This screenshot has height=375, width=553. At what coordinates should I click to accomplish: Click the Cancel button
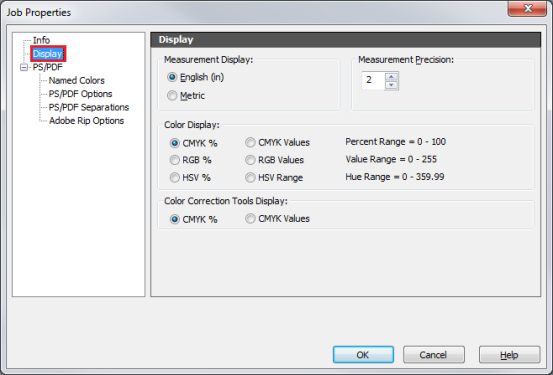[434, 355]
